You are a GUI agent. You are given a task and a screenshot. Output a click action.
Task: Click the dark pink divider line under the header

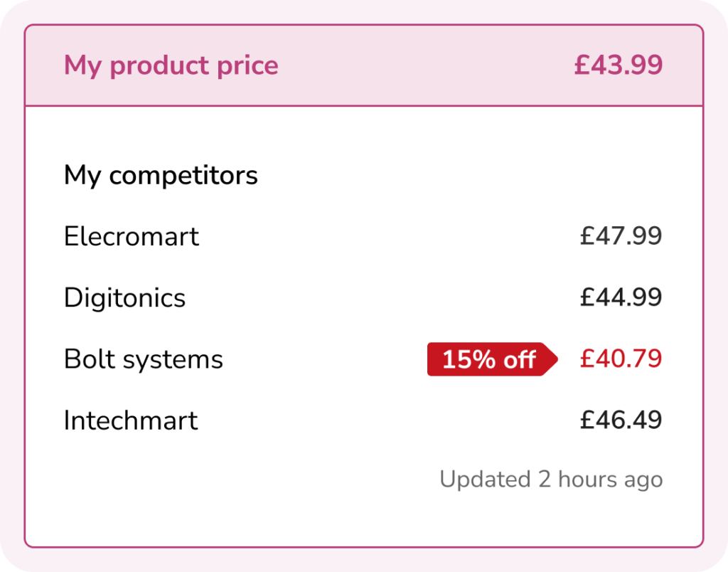click(364, 106)
